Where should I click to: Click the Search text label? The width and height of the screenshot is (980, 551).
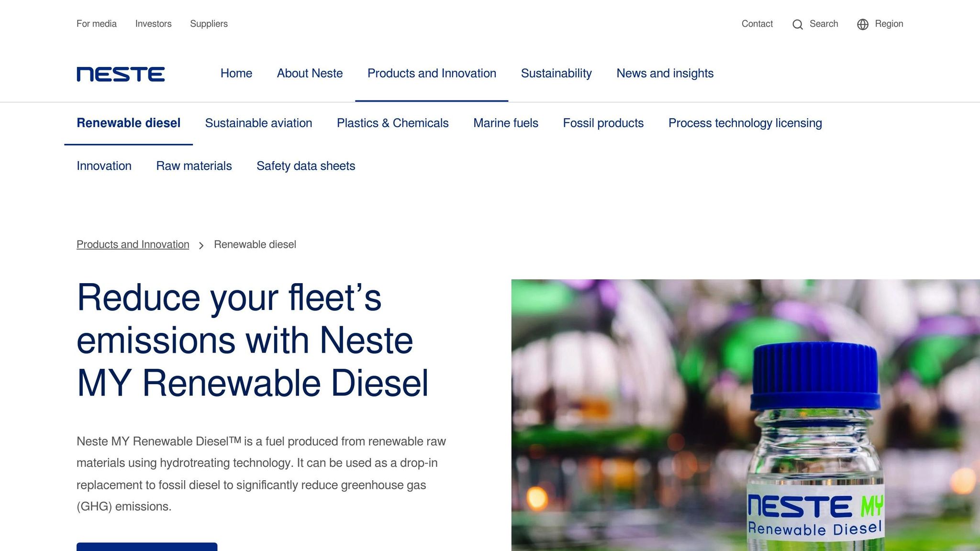pos(824,24)
